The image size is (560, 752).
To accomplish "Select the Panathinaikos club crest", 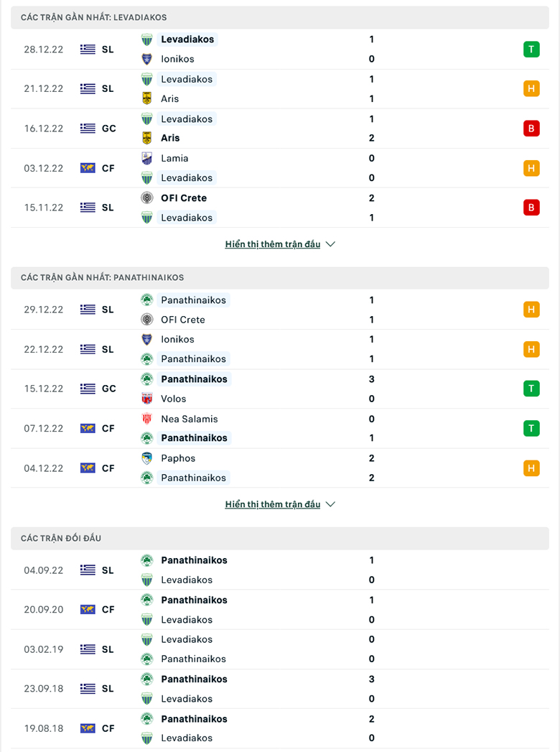I will 148,300.
